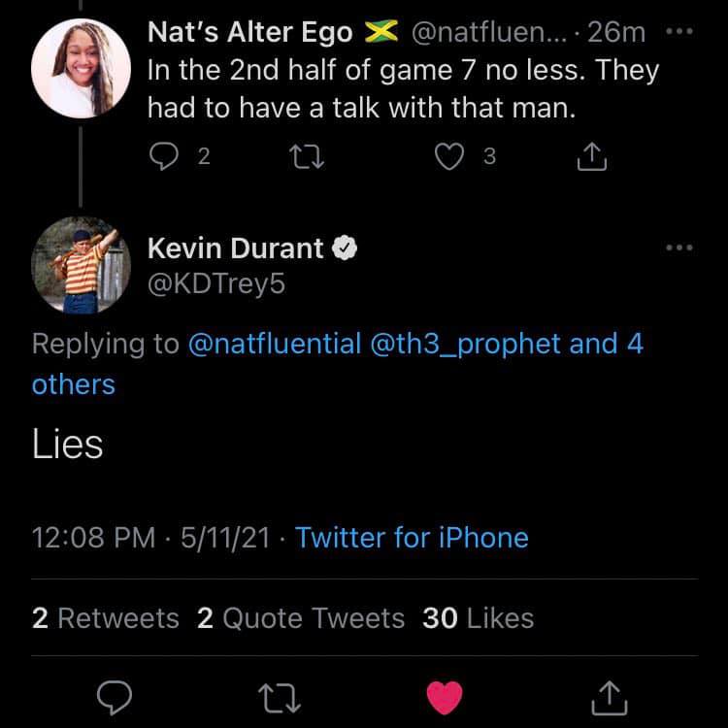Like Nat's Alter Ego tweet
This screenshot has width=728, height=728.
pos(448,156)
